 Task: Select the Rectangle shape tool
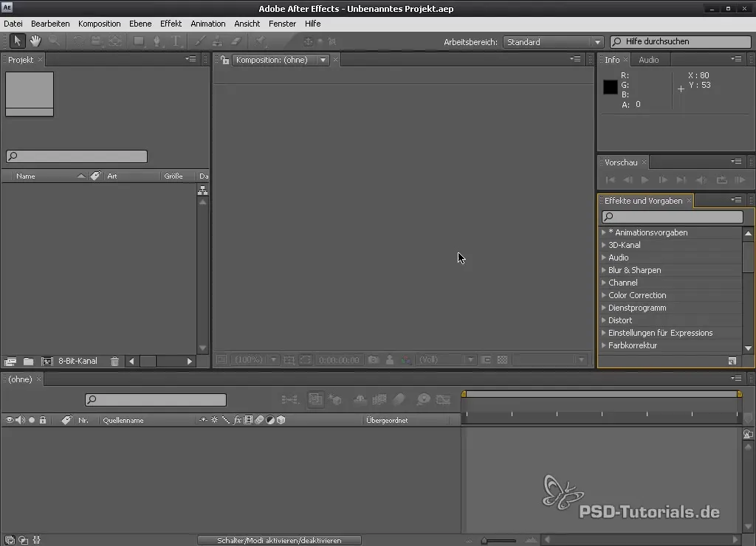click(139, 41)
